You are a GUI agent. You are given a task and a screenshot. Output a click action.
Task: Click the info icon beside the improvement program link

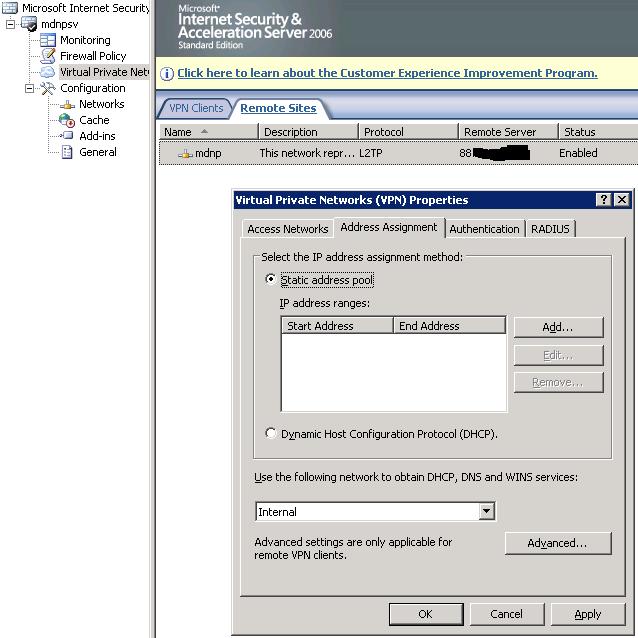(167, 74)
